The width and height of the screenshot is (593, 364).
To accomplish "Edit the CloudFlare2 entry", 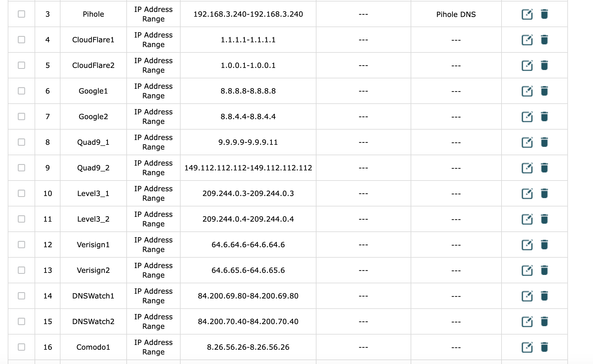I will click(x=527, y=66).
